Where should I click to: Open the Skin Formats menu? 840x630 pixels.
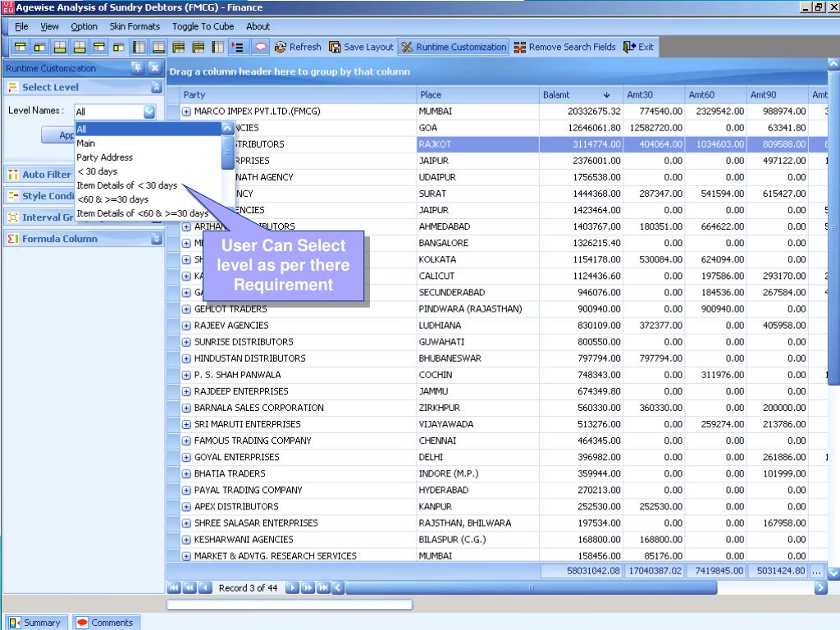point(135,26)
